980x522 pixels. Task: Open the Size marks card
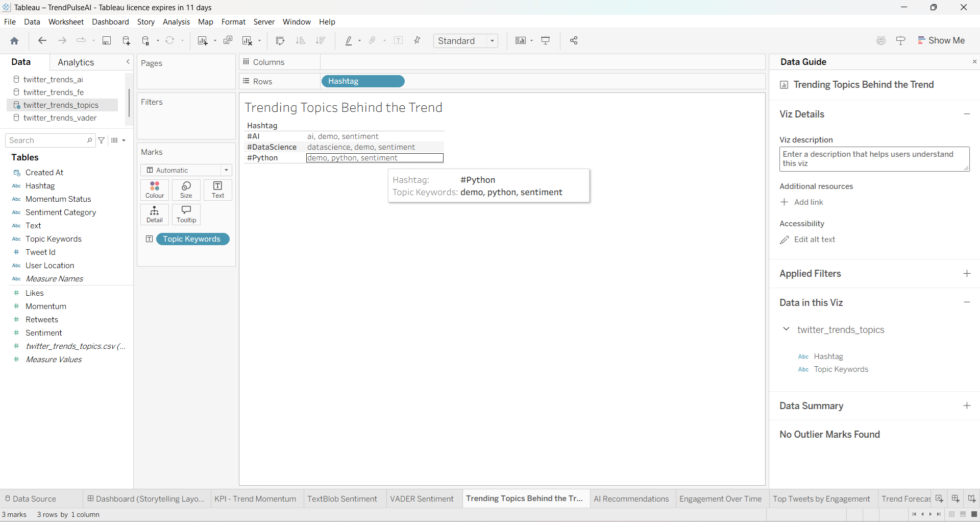pyautogui.click(x=186, y=190)
